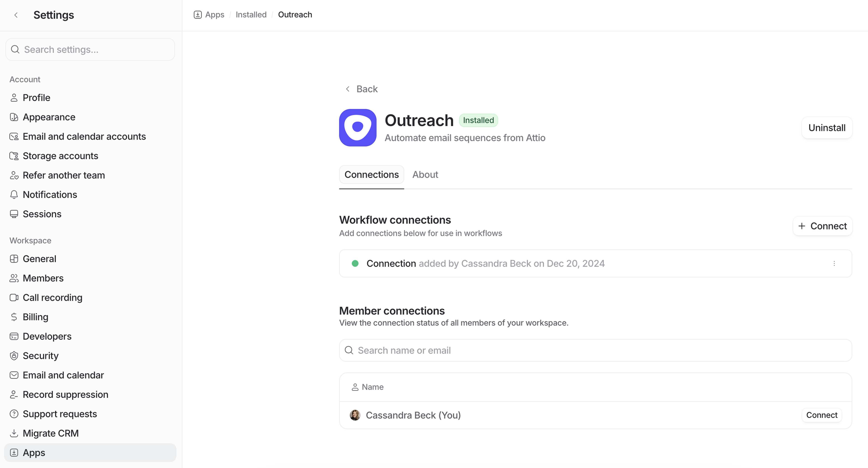Click Cassandra Beck's avatar thumbnail

pos(355,415)
